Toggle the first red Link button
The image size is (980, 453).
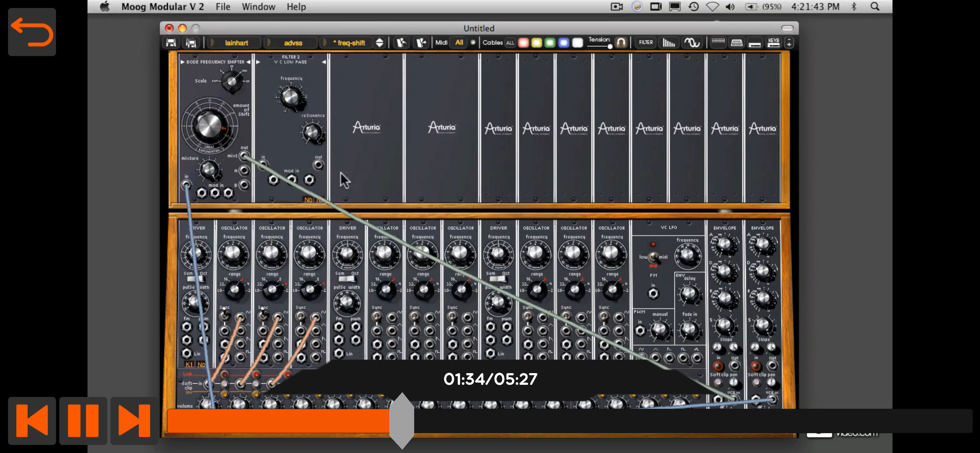[x=225, y=374]
